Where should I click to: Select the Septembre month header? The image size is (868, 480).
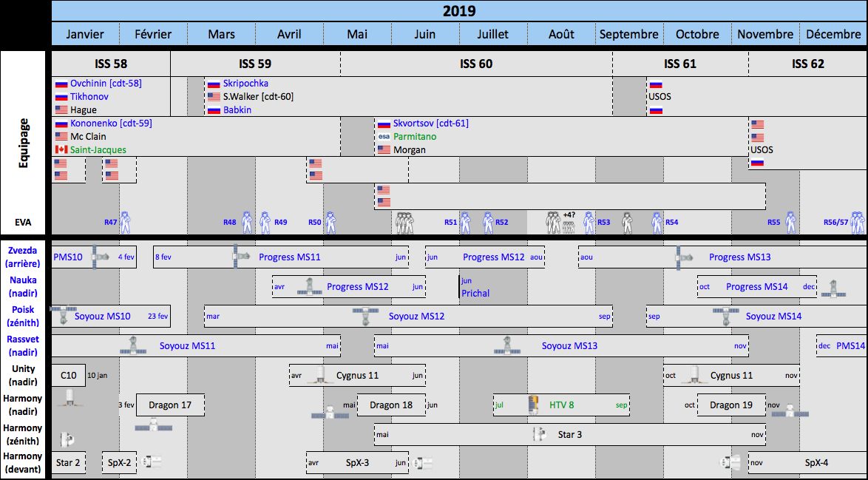[629, 34]
